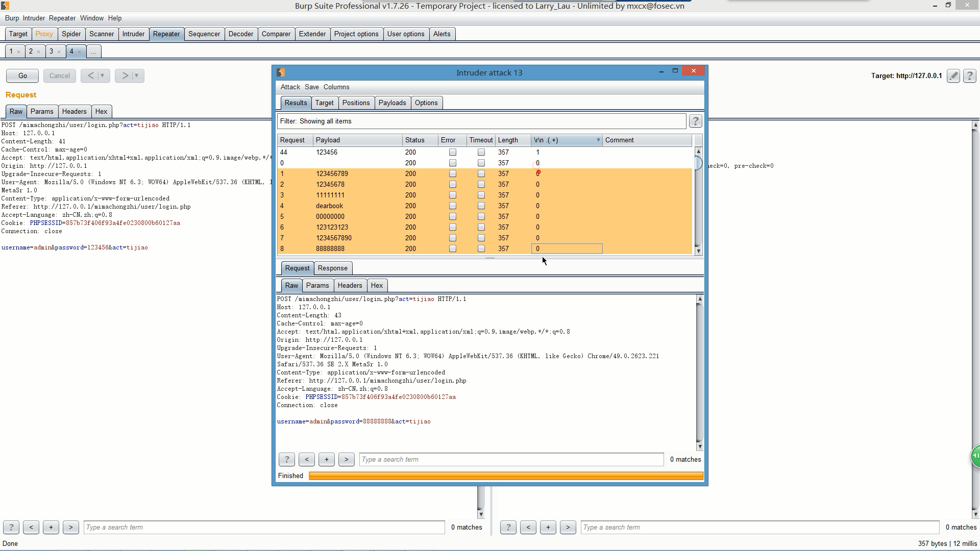Previous match button in Repeater response search

[x=528, y=527]
